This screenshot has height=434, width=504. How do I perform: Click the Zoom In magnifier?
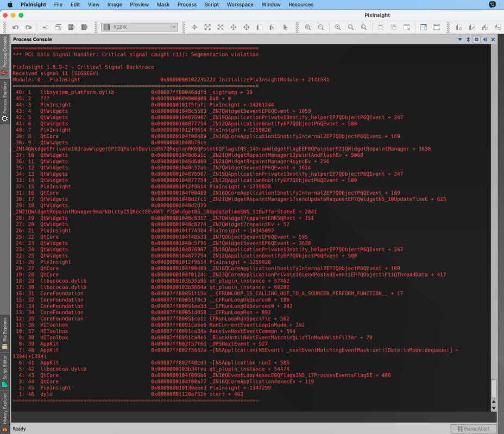pos(308,27)
